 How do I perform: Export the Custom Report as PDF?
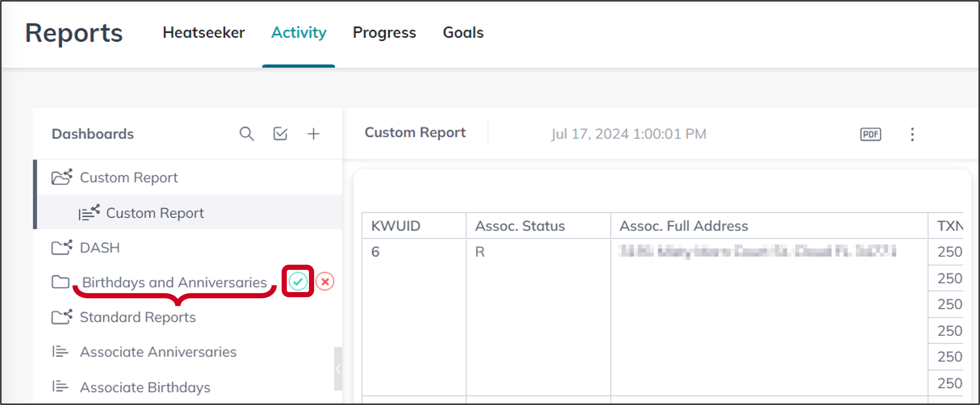click(870, 134)
